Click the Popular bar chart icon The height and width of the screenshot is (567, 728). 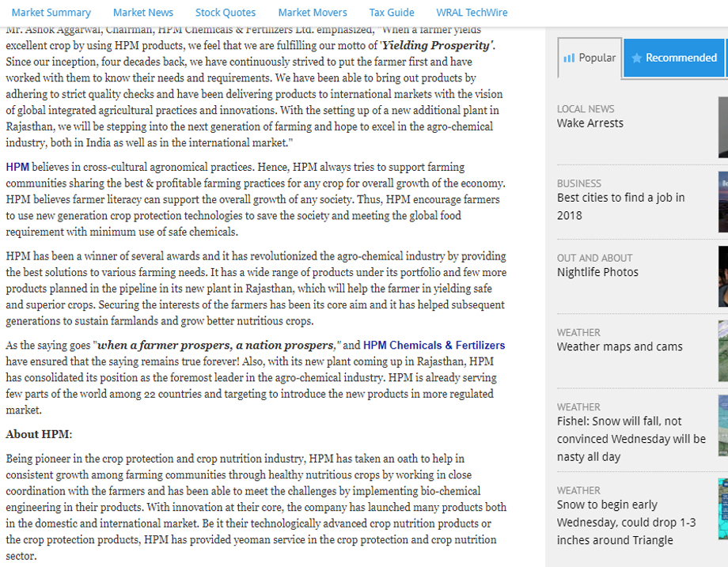[569, 58]
